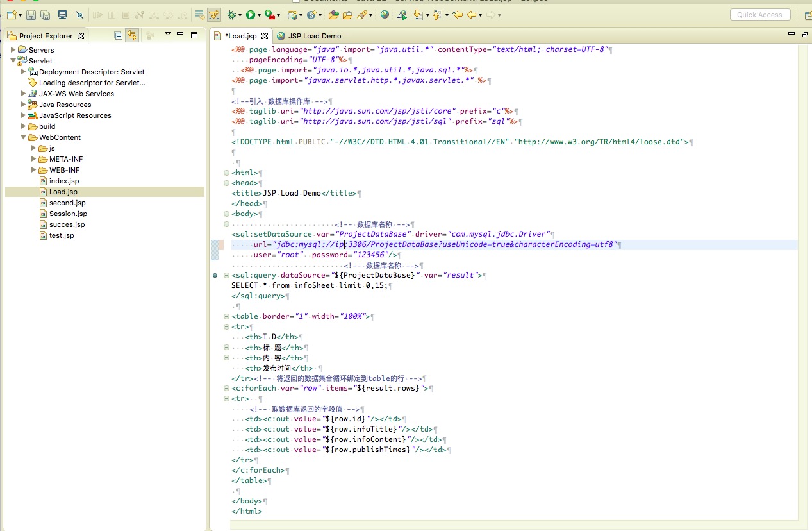
Task: Select JAX-WS Web Services tree item
Action: tap(71, 94)
